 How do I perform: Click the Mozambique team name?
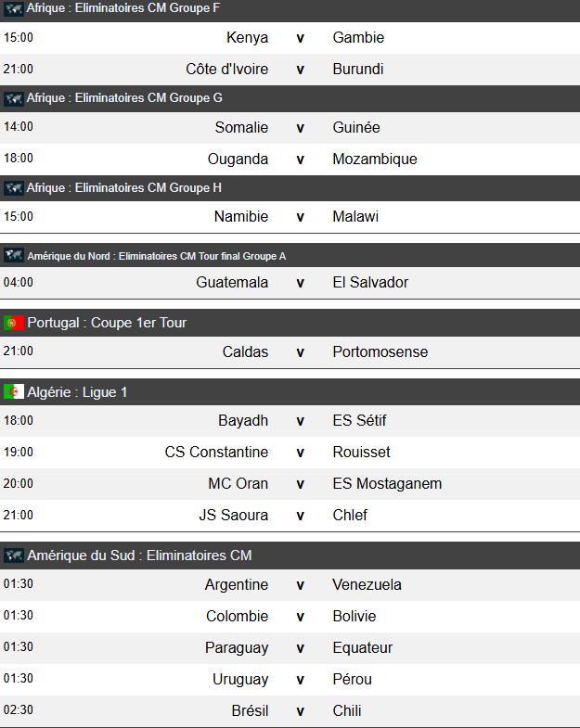click(375, 160)
